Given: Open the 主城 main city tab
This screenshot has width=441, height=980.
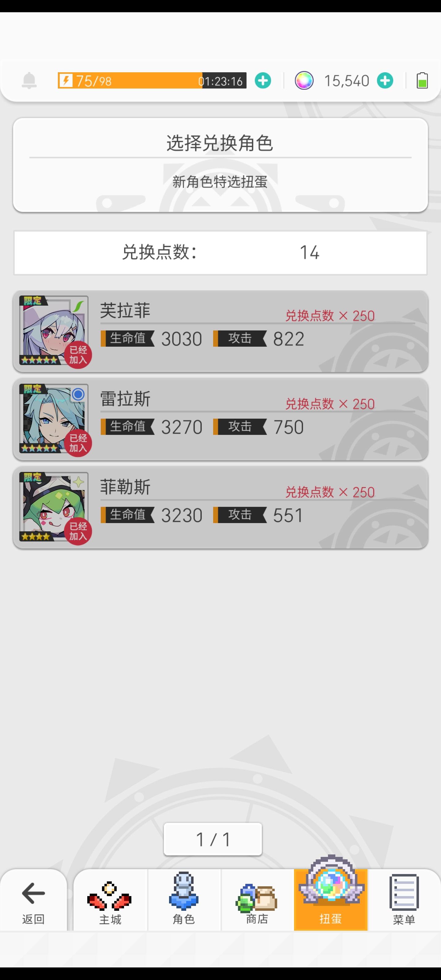Looking at the screenshot, I should click(x=110, y=900).
